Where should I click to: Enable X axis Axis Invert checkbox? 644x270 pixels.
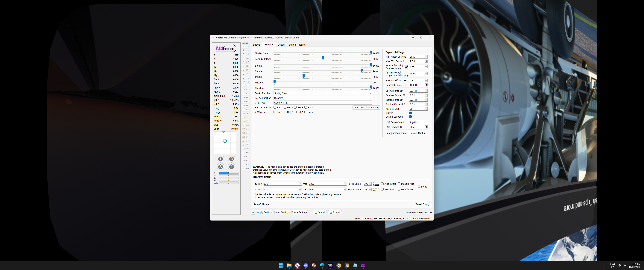pyautogui.click(x=382, y=184)
